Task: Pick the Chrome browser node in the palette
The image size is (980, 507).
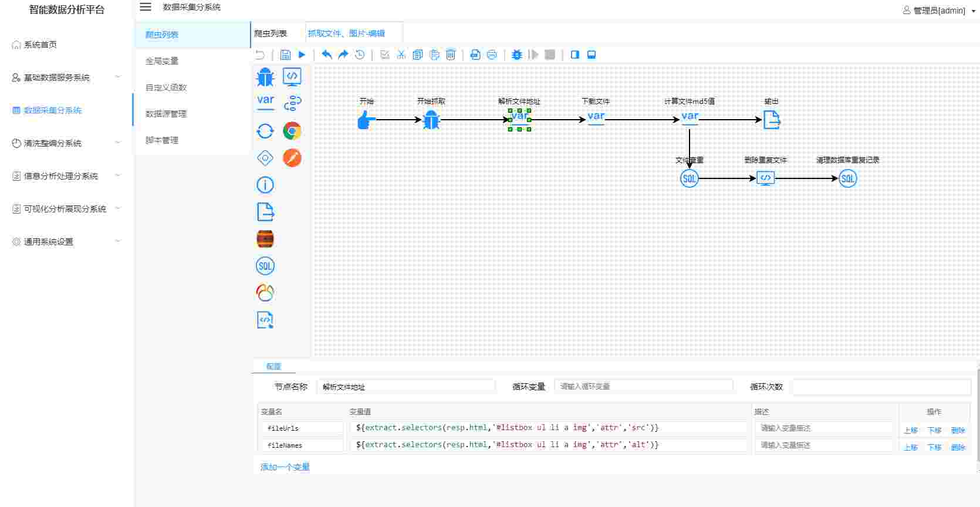Action: (292, 131)
